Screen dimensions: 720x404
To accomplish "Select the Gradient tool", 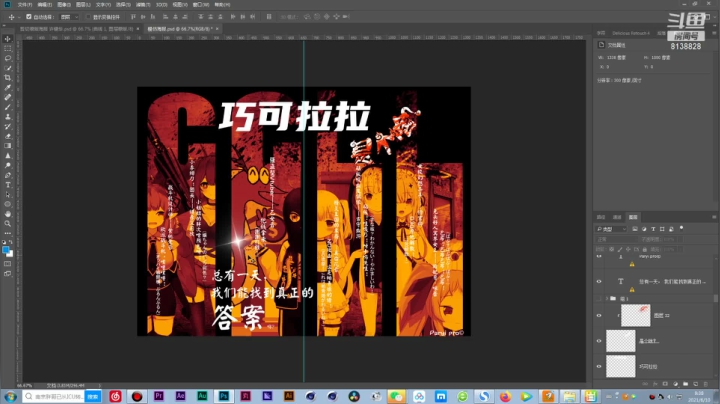I will pos(8,146).
